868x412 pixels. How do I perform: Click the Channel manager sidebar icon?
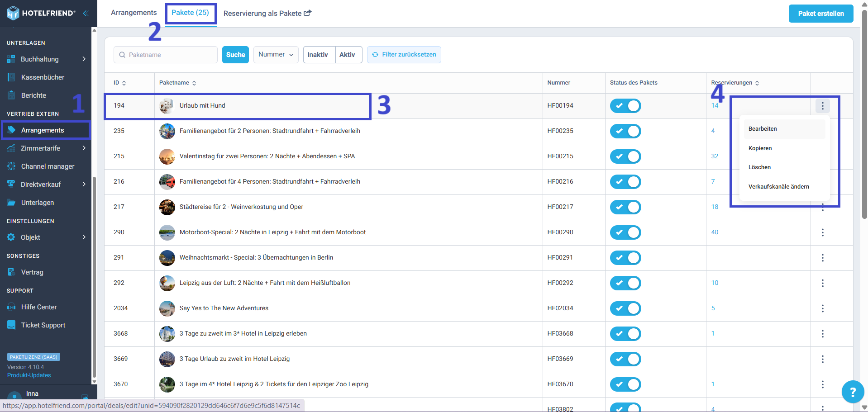click(11, 166)
